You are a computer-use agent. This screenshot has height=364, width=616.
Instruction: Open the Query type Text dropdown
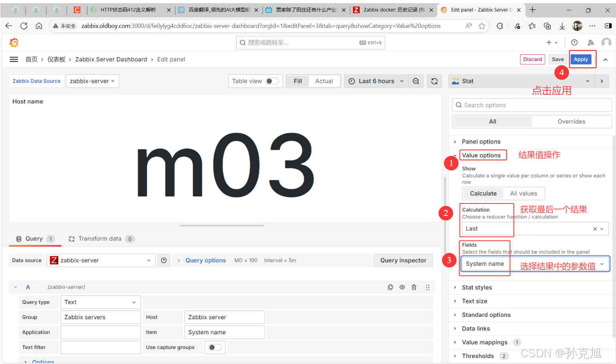pos(101,302)
